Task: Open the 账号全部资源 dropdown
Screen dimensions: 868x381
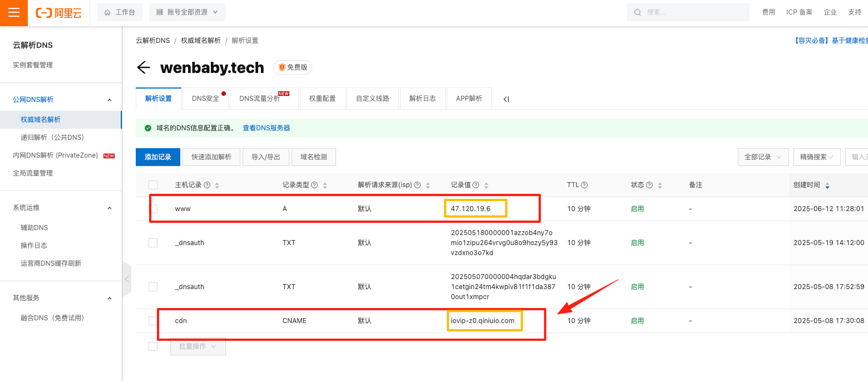Action: 188,12
